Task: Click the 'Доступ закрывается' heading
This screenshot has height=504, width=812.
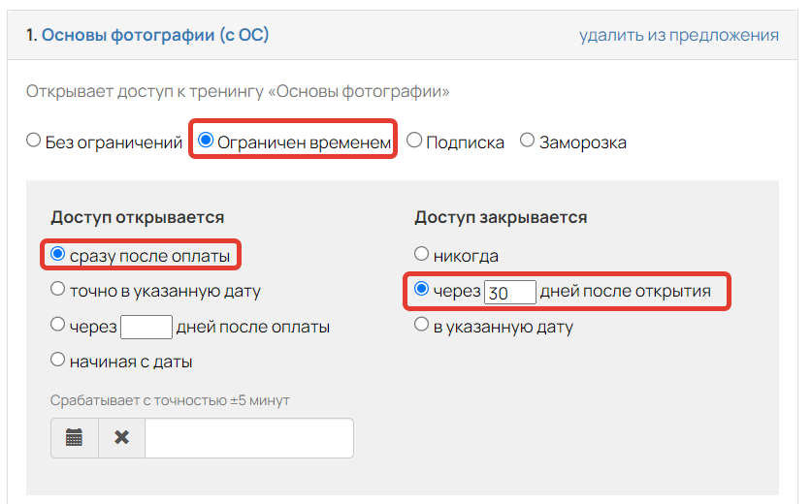Action: pyautogui.click(x=501, y=217)
